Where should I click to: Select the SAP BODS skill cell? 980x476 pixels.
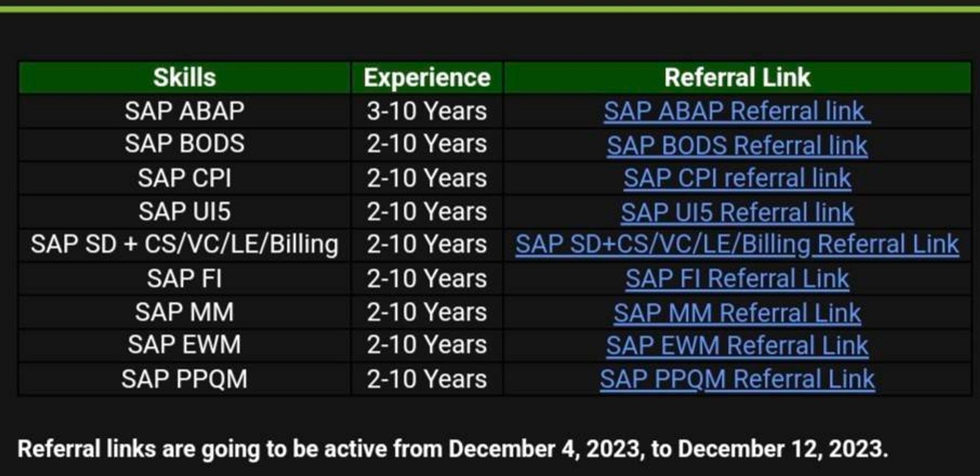tap(184, 144)
